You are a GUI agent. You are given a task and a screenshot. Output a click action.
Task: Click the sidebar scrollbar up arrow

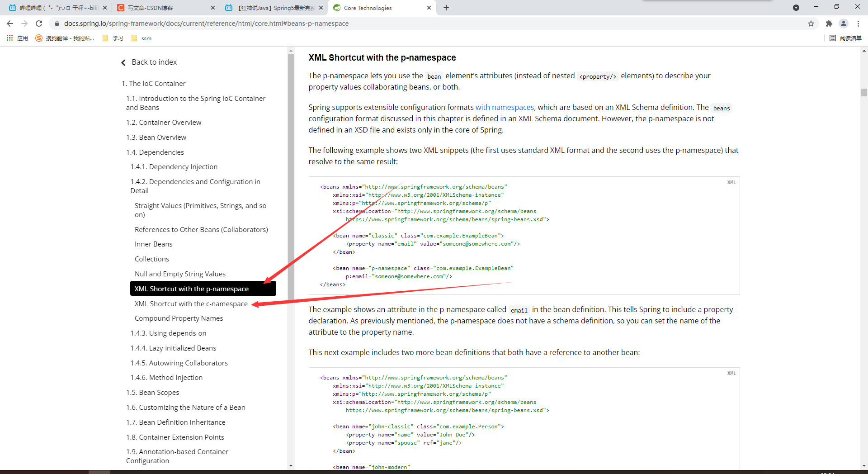pyautogui.click(x=291, y=51)
